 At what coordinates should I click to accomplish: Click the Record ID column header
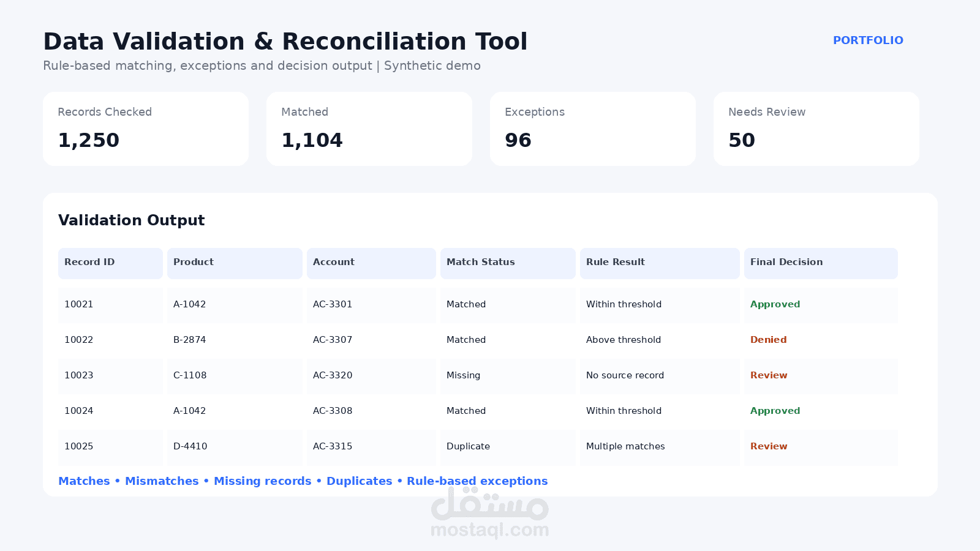(110, 263)
